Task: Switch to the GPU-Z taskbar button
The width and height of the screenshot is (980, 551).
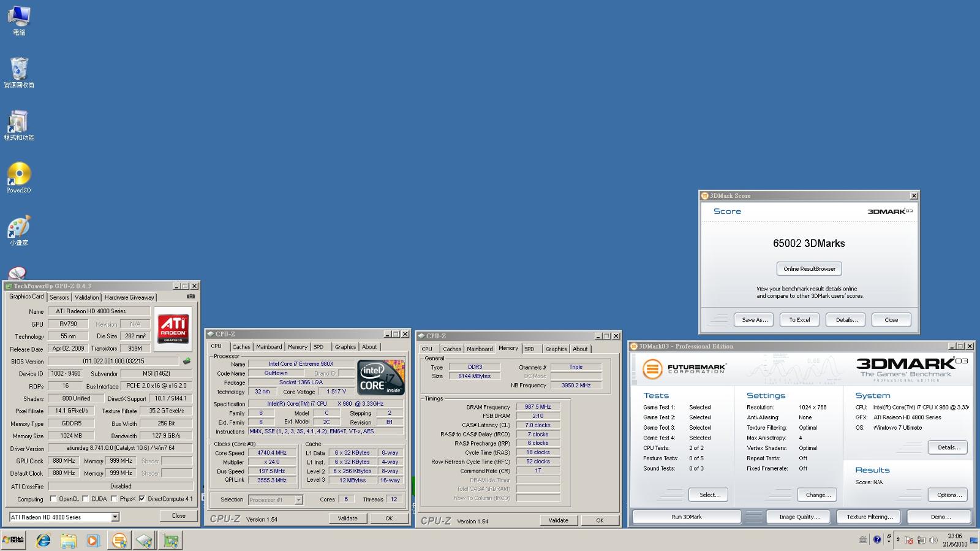Action: tap(171, 541)
